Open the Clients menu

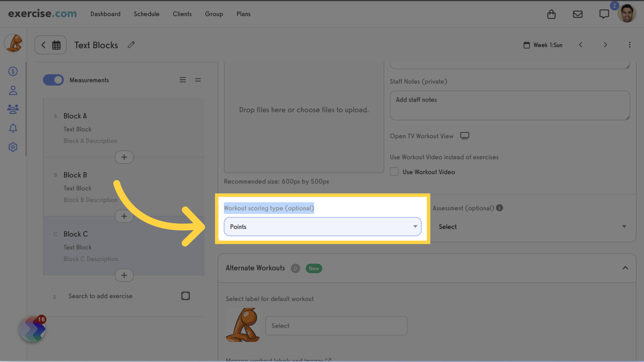[182, 14]
